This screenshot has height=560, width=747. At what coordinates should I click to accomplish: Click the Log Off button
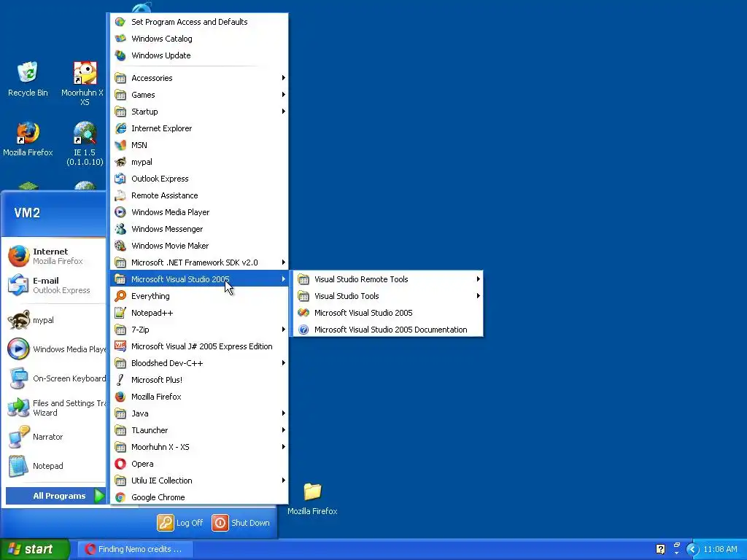181,523
